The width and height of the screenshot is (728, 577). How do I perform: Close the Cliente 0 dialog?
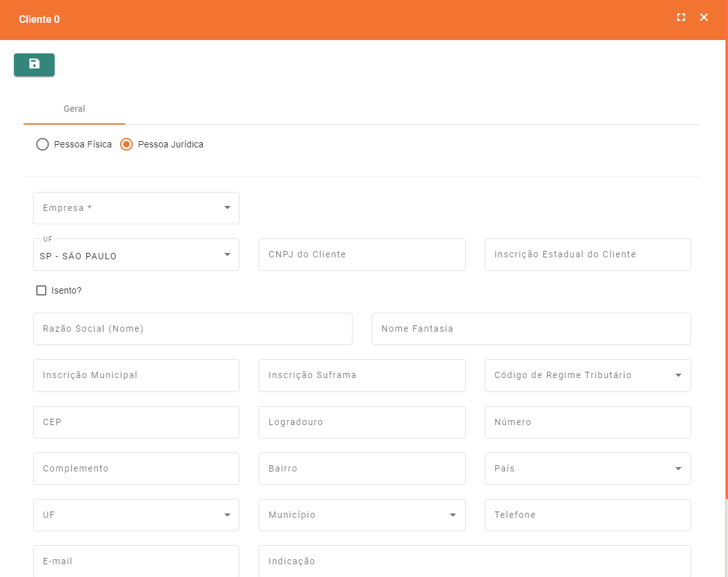pos(704,18)
